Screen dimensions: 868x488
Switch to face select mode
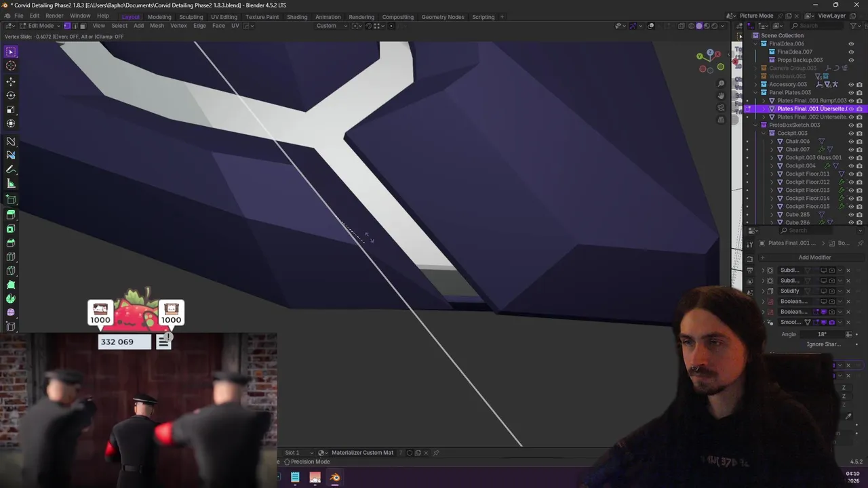pyautogui.click(x=82, y=26)
